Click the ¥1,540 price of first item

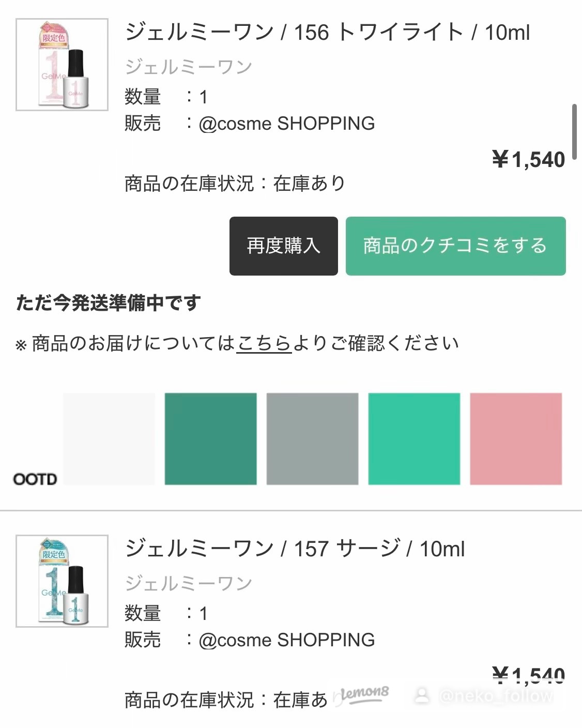point(528,160)
